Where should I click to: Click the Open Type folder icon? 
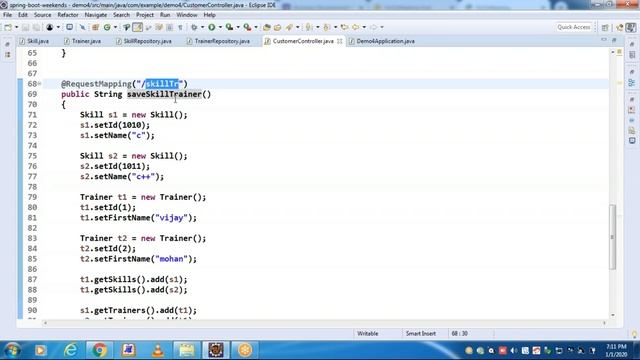tap(267, 27)
